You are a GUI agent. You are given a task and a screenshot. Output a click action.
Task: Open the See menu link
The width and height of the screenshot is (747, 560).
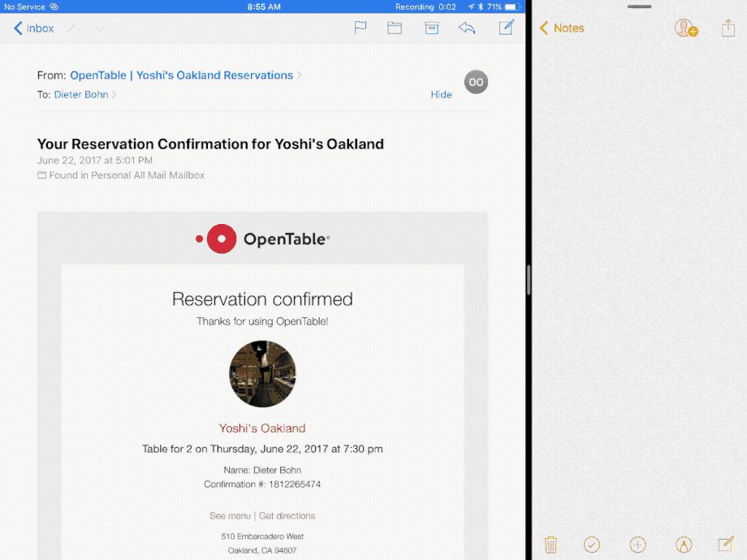(230, 515)
